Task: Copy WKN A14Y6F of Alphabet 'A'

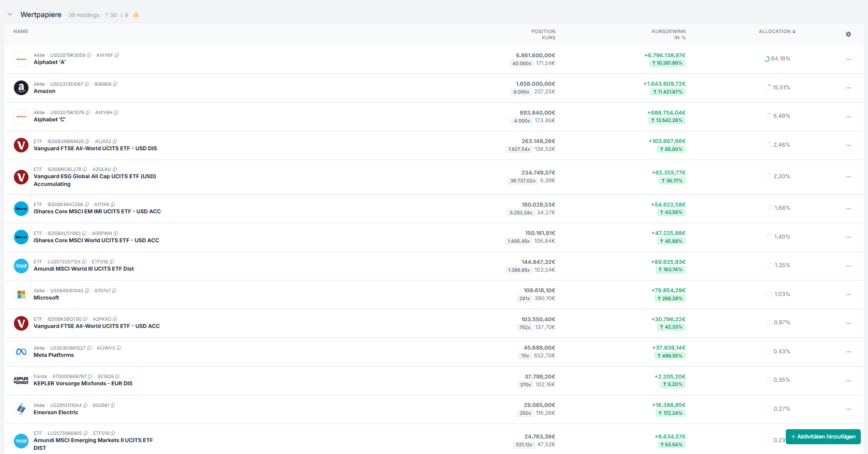Action: [x=117, y=55]
